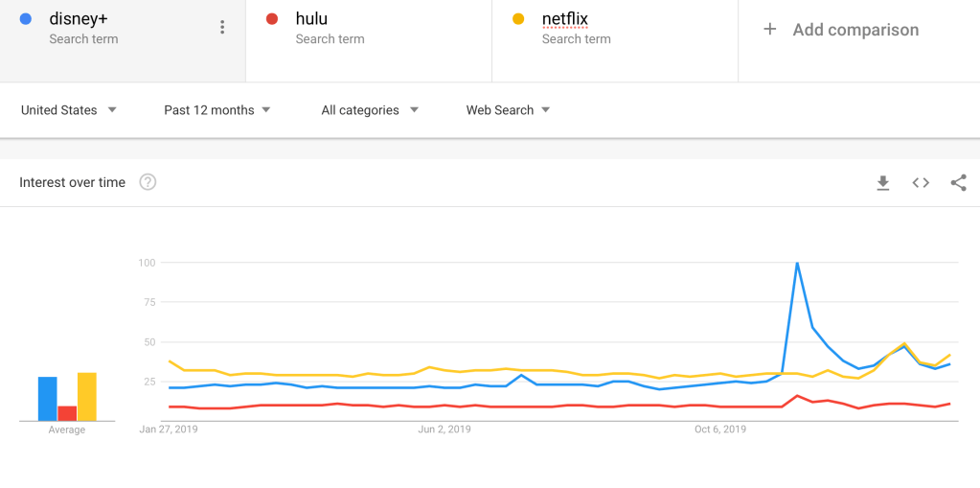Viewport: 980px width, 488px height.
Task: Expand the Past 12 months time range
Action: 217,110
